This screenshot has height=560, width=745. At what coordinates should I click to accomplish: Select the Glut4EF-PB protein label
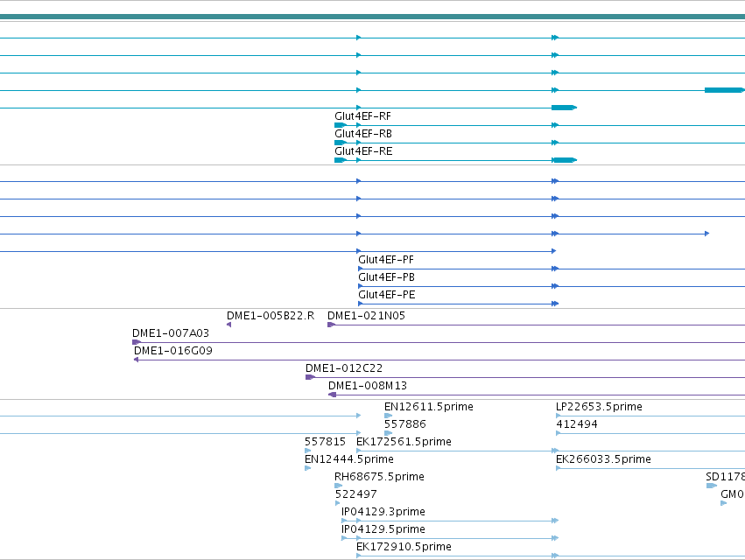click(x=386, y=277)
